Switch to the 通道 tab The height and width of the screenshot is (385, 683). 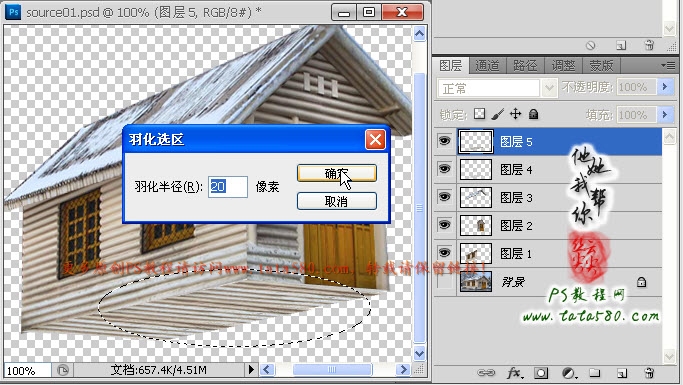pyautogui.click(x=487, y=65)
